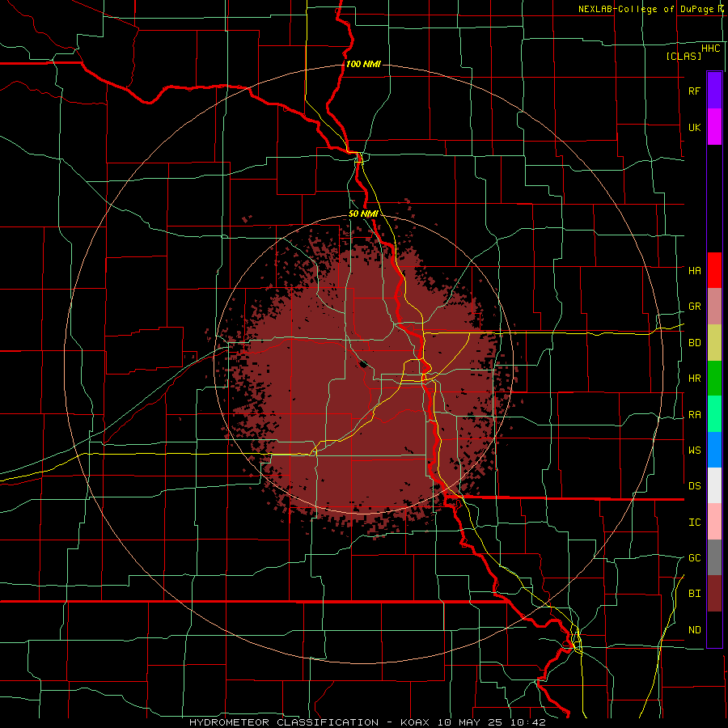The width and height of the screenshot is (728, 728).
Task: Click the GR legend label
Action: tap(694, 307)
